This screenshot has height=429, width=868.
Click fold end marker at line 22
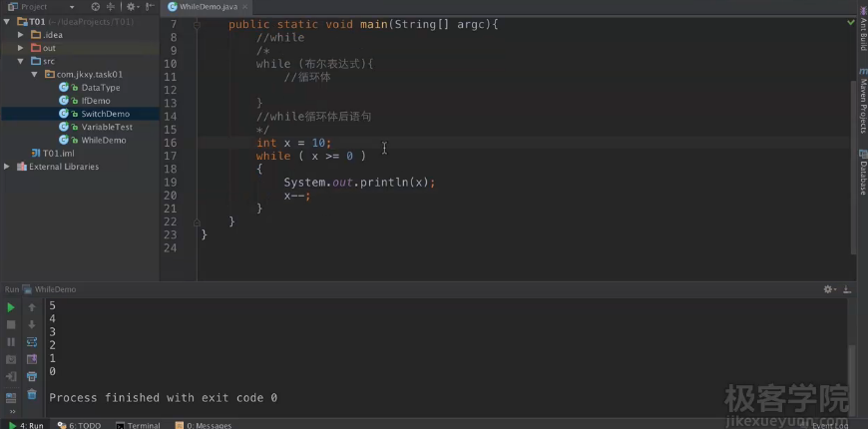[197, 221]
